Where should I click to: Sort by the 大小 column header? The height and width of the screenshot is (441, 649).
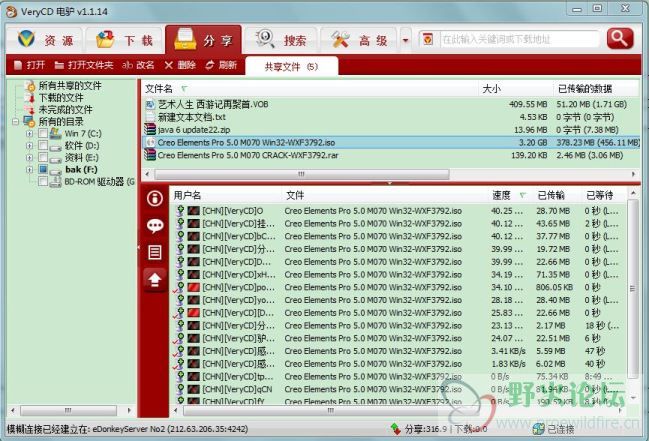click(516, 89)
